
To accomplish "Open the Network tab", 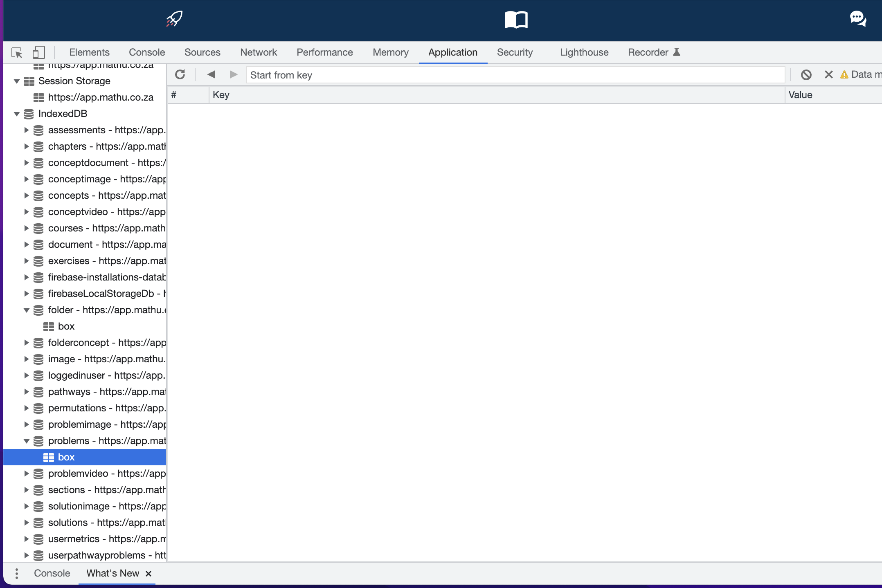I will pyautogui.click(x=259, y=52).
